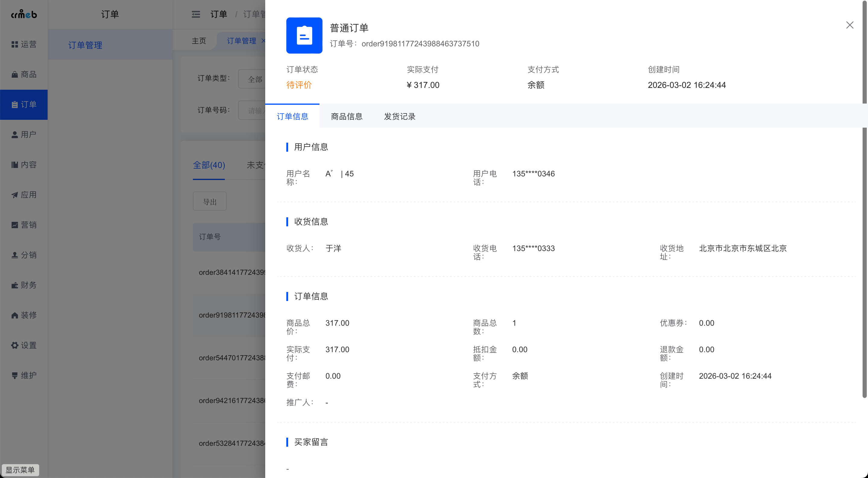Image resolution: width=868 pixels, height=478 pixels.
Task: Click the blue order clipboard icon
Action: point(304,35)
